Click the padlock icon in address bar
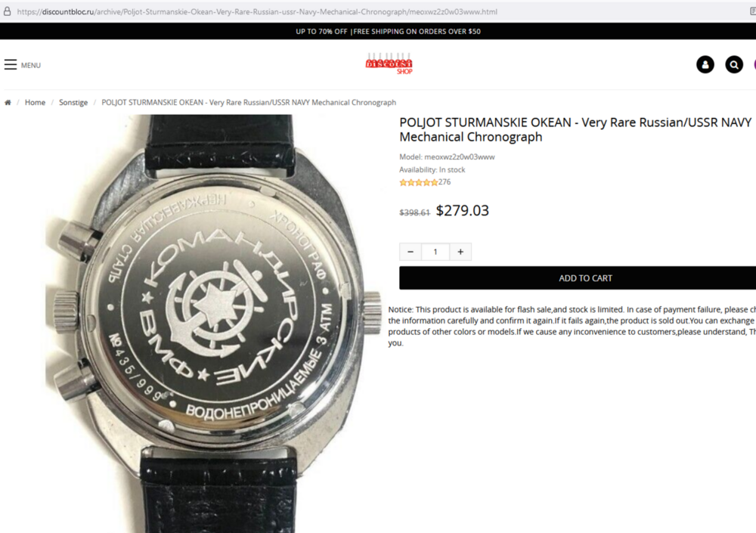The width and height of the screenshot is (756, 533). (8, 11)
